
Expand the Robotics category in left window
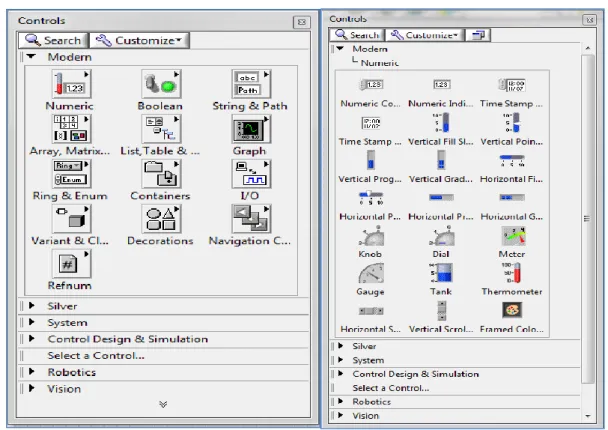[x=32, y=372]
